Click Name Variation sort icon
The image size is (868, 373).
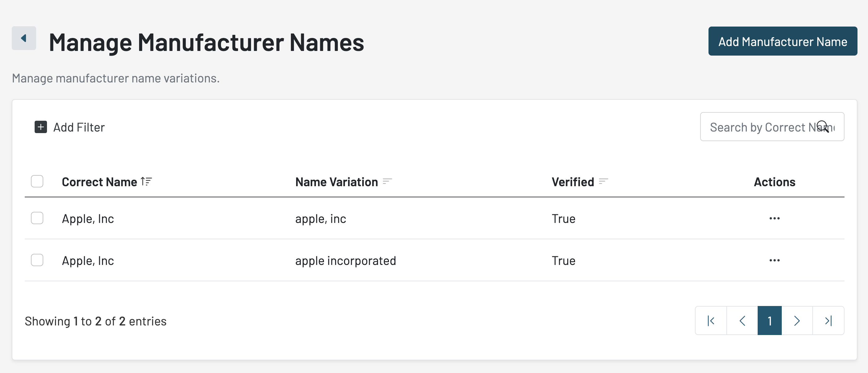(x=387, y=182)
